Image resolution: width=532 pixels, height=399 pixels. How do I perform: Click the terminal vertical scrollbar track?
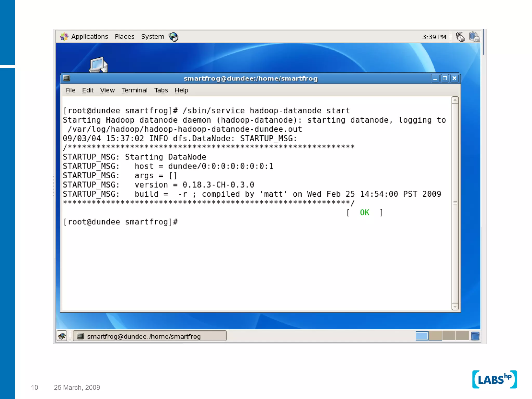455,203
